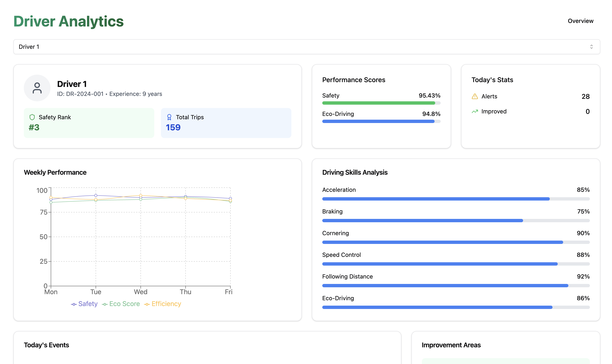The width and height of the screenshot is (612, 364).
Task: Click the up-down chevron in driver selector
Action: click(591, 47)
